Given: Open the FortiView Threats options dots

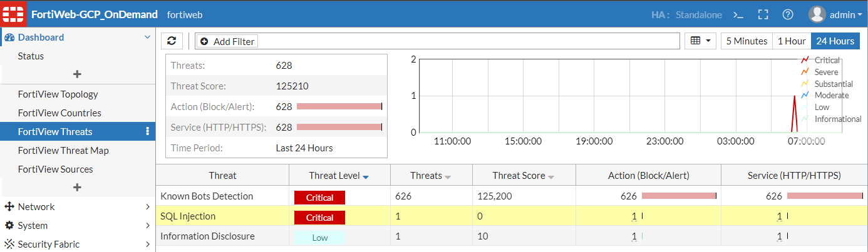Looking at the screenshot, I should (x=148, y=132).
